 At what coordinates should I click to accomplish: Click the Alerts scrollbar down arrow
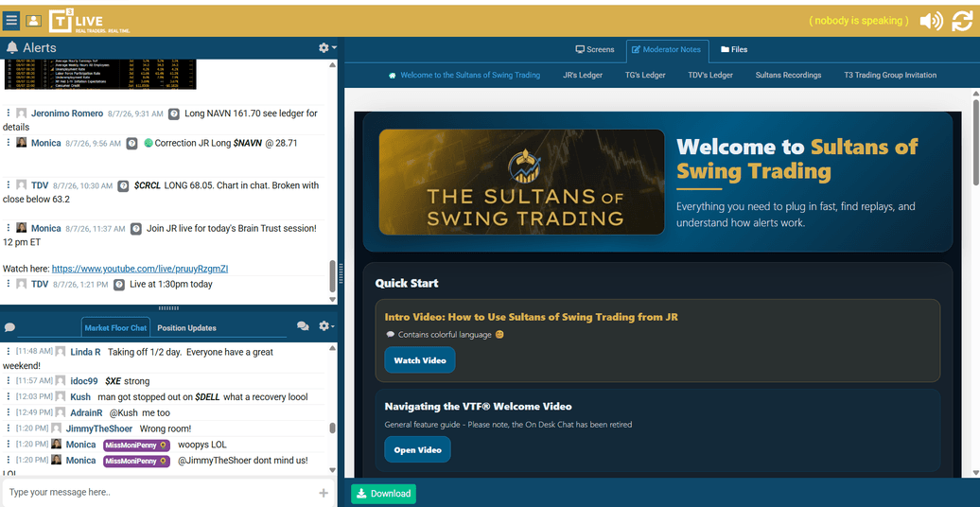(333, 300)
